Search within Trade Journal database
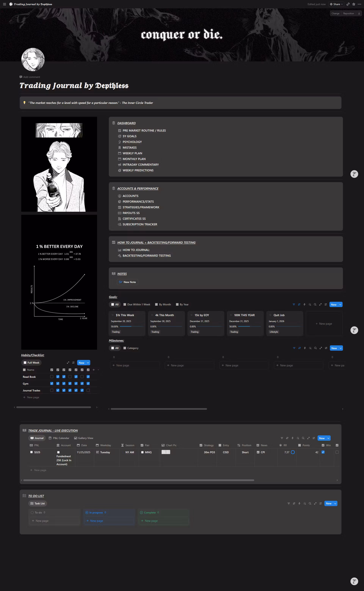Viewport: 364px width, 591px height. click(x=303, y=438)
